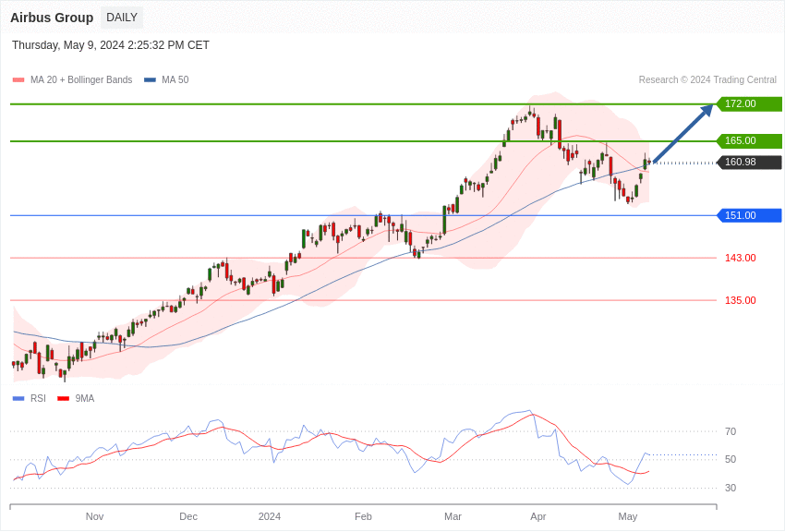Select the 2024 marker on the time axis
This screenshot has height=532, width=785.
coord(270,516)
